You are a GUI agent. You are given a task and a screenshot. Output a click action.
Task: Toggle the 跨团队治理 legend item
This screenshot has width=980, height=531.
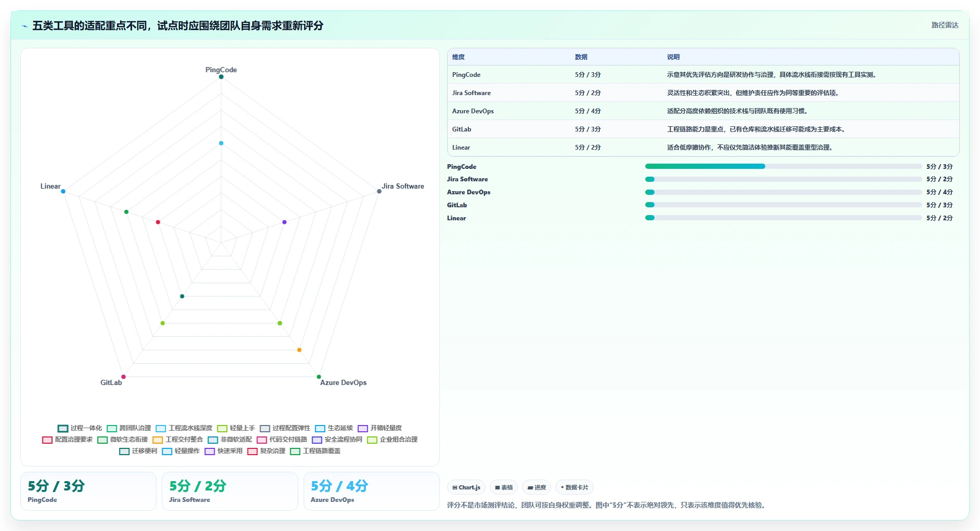pyautogui.click(x=128, y=428)
